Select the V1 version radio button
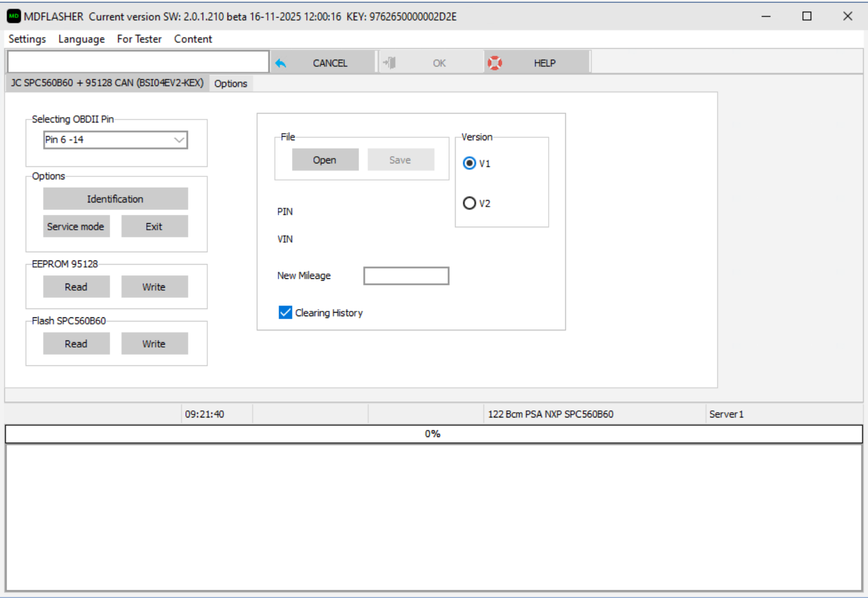 click(x=469, y=163)
